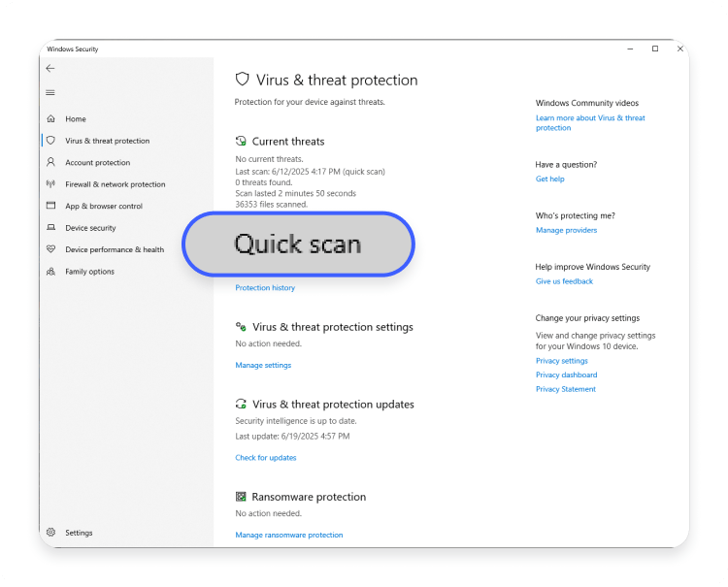Click the Home house icon
This screenshot has height=587, width=728.
click(x=51, y=118)
